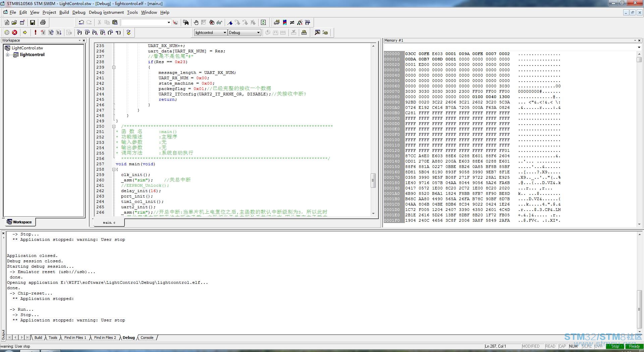Select the Workspace tab at panel bottom

click(x=19, y=222)
